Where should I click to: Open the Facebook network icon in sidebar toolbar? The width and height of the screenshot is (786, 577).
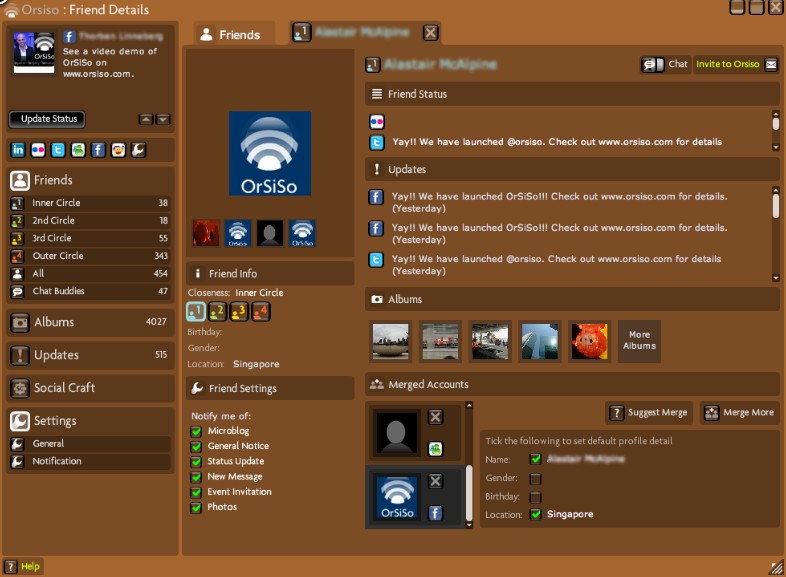coord(98,150)
